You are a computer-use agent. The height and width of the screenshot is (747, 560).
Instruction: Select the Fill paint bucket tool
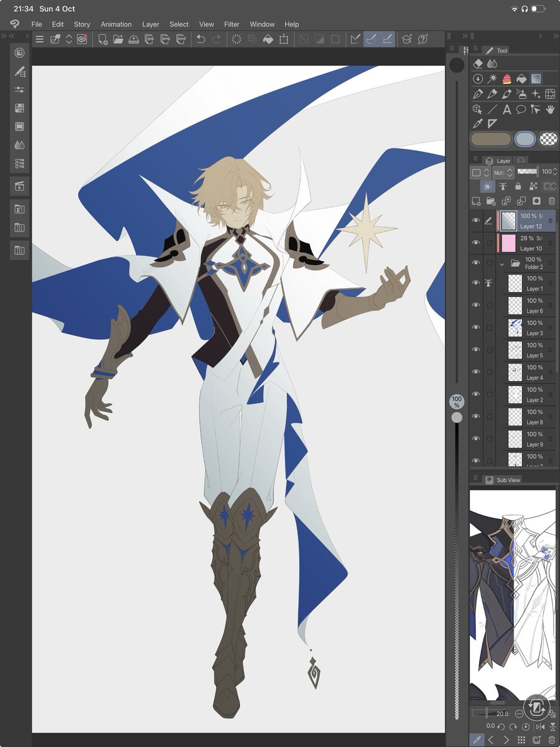[x=521, y=78]
